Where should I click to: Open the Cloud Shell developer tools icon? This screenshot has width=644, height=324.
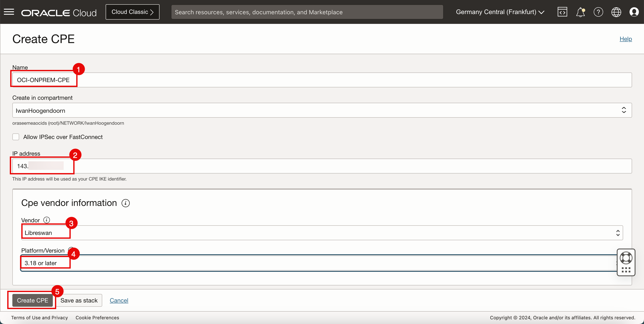[x=562, y=12]
